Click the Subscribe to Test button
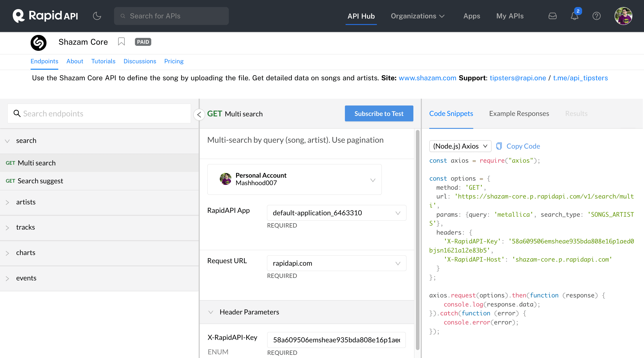 [x=379, y=113]
